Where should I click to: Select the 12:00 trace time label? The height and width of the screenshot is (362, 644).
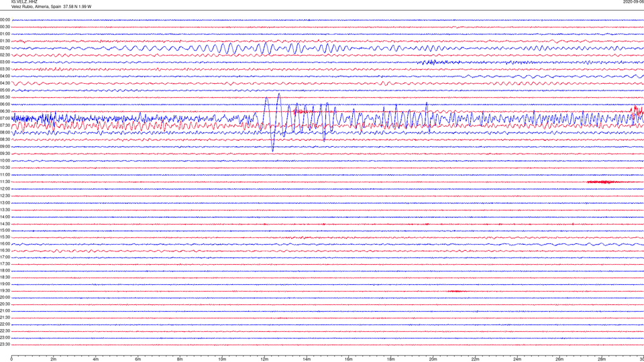coord(5,189)
